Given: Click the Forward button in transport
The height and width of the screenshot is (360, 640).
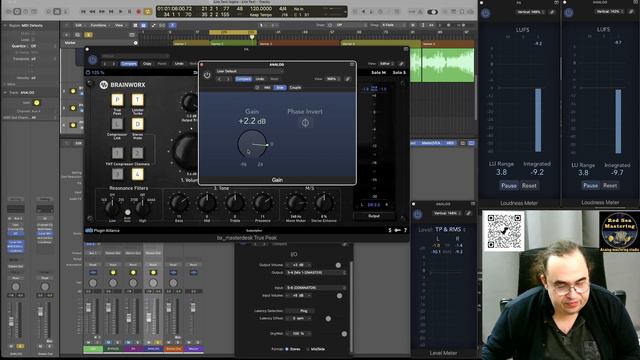Looking at the screenshot, I should point(102,12).
